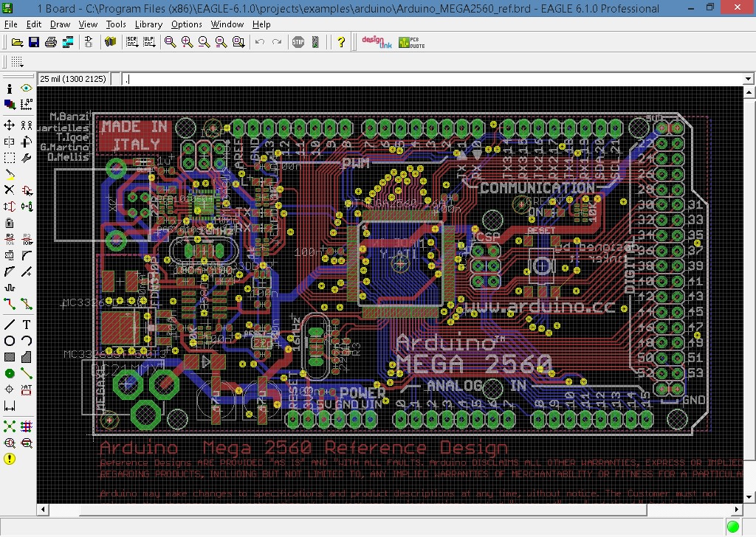756x537 pixels.
Task: Click the design link button
Action: tap(375, 42)
